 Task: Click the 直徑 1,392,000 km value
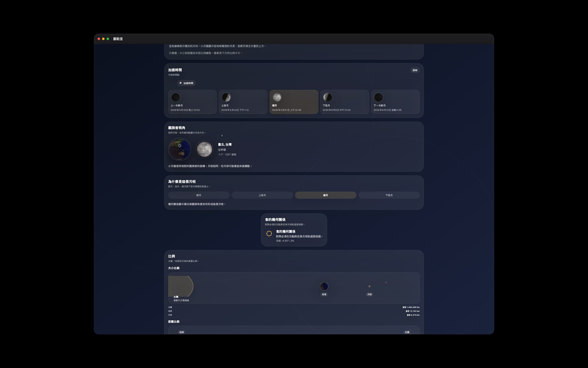click(411, 307)
